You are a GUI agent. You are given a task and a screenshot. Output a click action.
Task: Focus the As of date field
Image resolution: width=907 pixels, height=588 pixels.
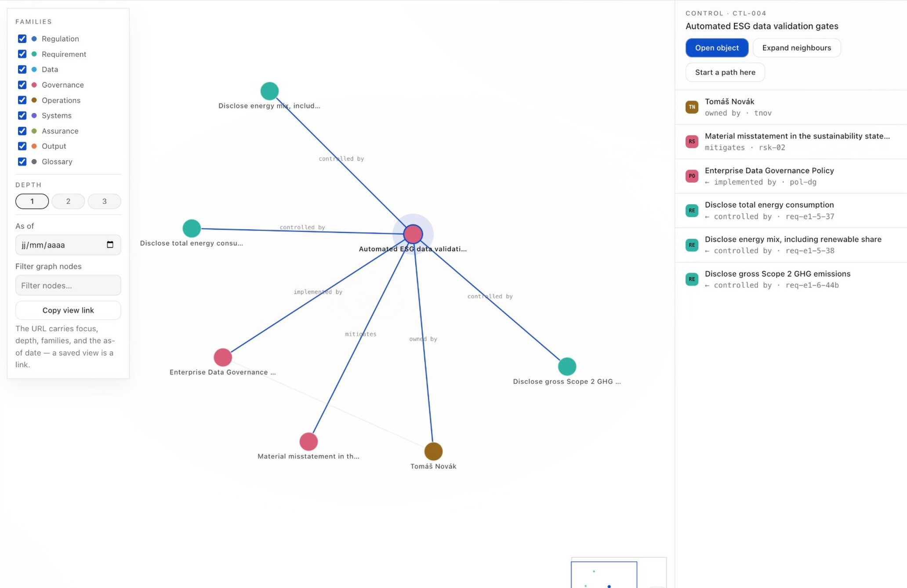68,245
